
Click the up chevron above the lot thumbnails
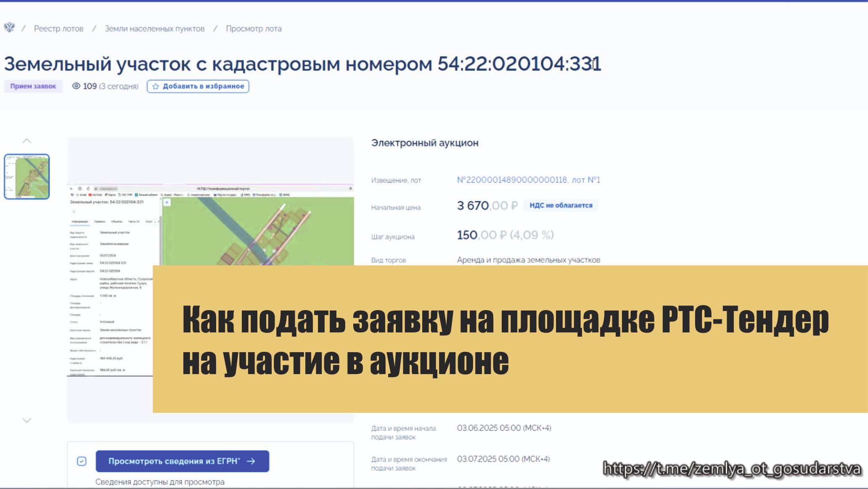point(27,141)
